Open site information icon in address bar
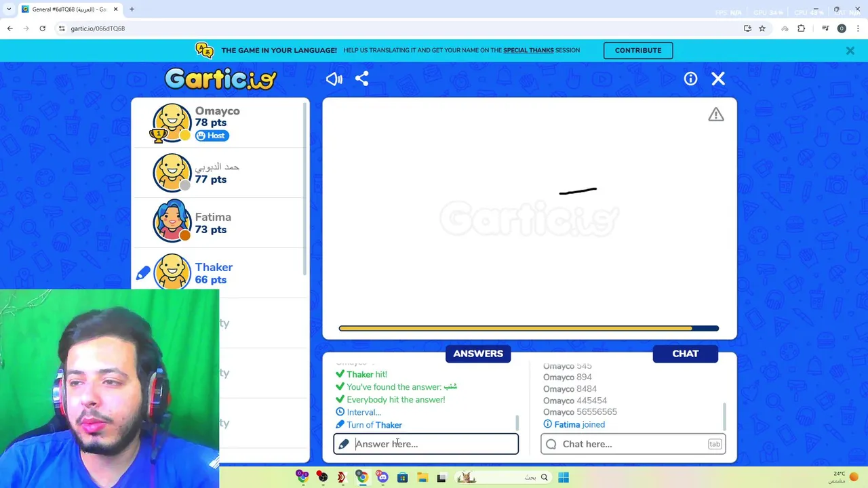This screenshot has height=488, width=868. tap(62, 28)
